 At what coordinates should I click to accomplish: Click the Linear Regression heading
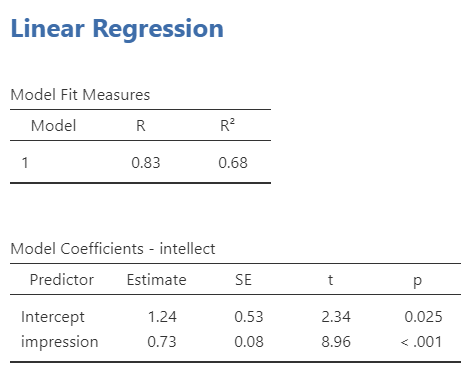pyautogui.click(x=117, y=29)
